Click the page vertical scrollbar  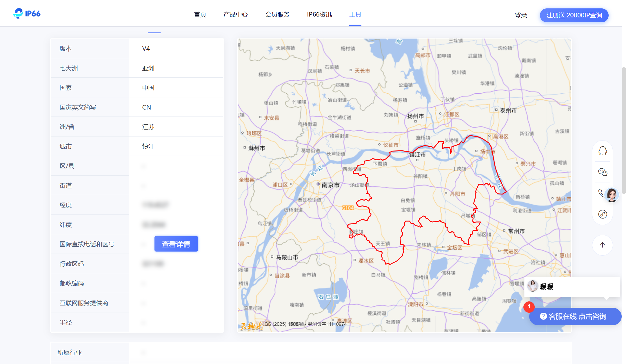(x=623, y=130)
